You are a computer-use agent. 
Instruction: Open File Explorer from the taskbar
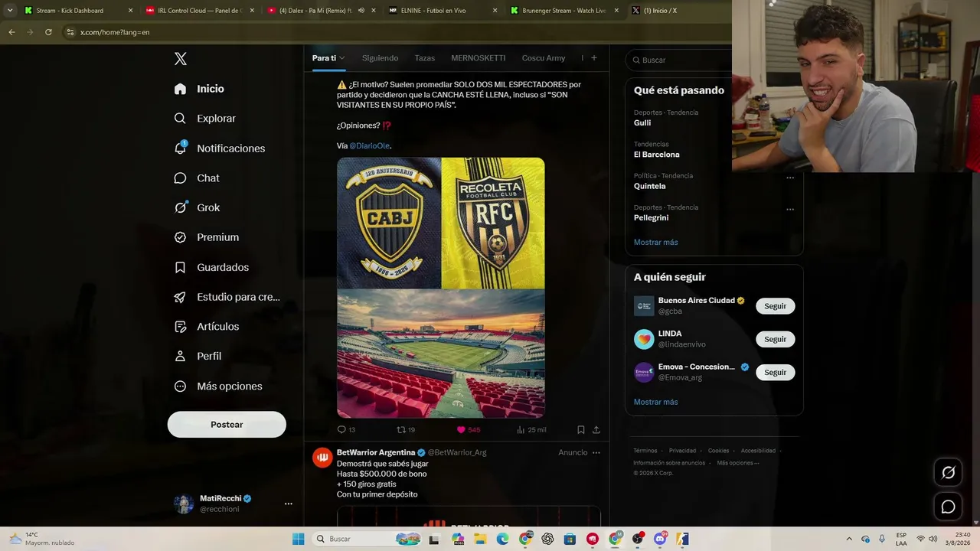(x=480, y=539)
